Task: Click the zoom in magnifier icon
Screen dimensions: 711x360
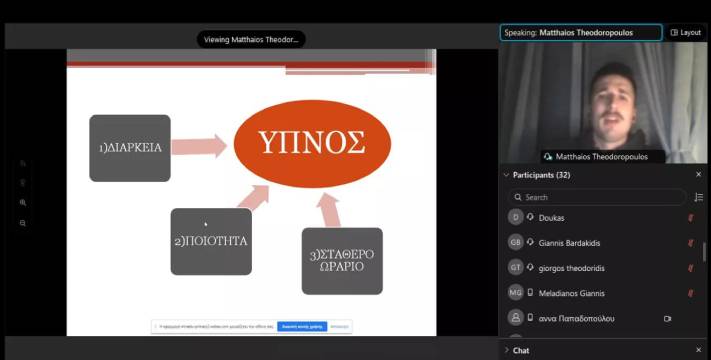Action: (23, 203)
